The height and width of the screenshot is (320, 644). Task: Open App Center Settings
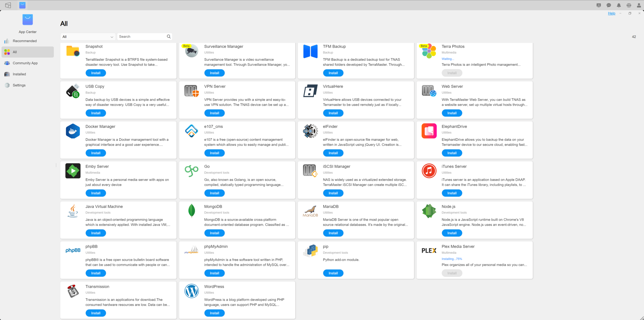[x=19, y=85]
